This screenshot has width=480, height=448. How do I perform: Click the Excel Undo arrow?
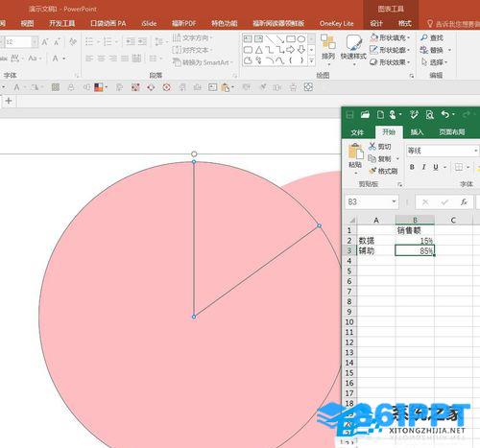445,114
